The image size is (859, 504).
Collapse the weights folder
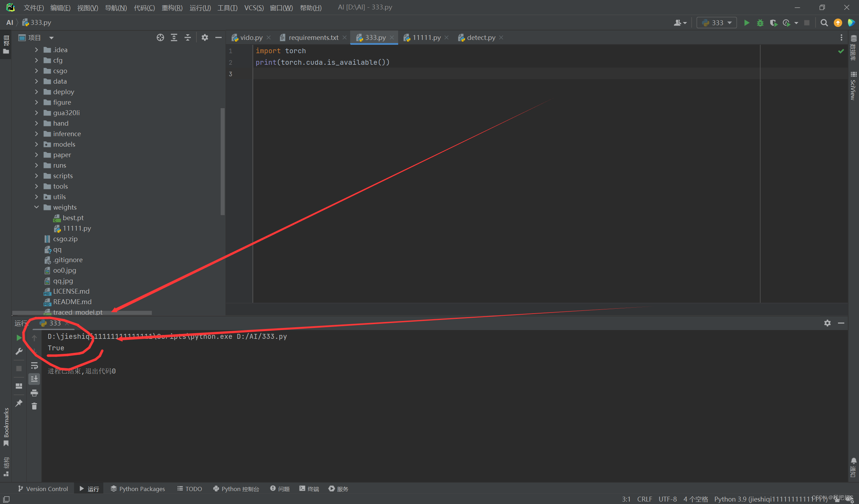36,207
